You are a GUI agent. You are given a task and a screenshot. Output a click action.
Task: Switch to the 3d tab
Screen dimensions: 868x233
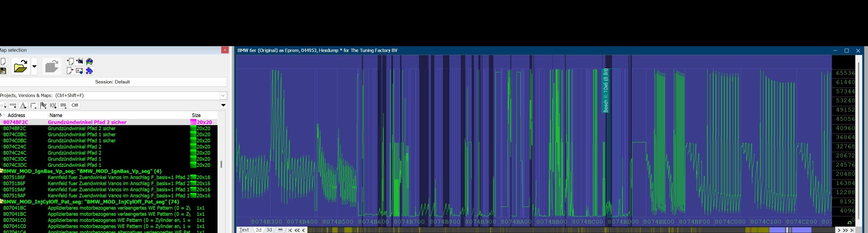click(x=269, y=230)
